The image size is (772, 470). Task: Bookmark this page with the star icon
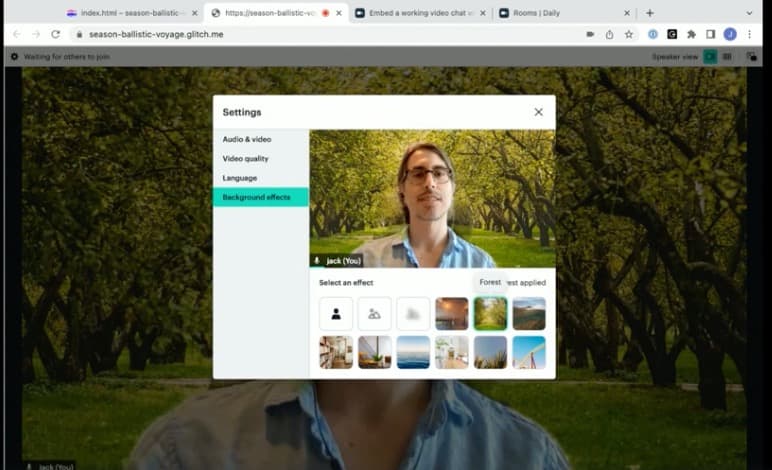pyautogui.click(x=629, y=34)
